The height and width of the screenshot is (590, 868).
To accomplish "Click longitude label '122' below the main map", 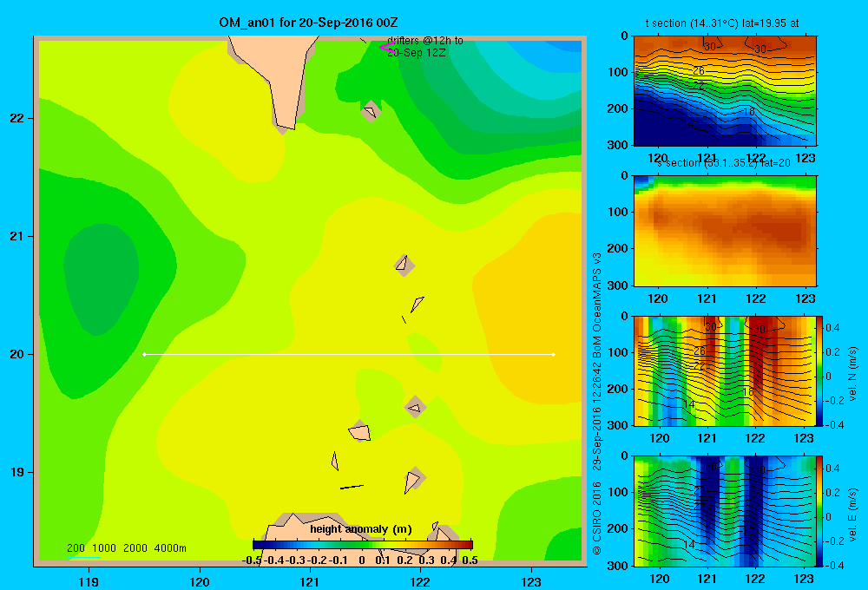I will click(420, 581).
